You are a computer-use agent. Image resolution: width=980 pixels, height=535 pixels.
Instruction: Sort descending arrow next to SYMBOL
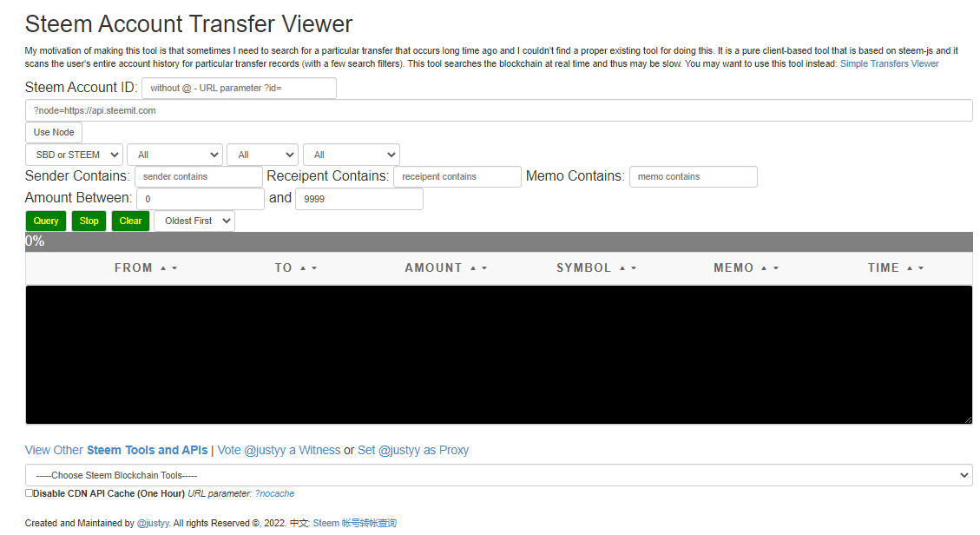(634, 268)
